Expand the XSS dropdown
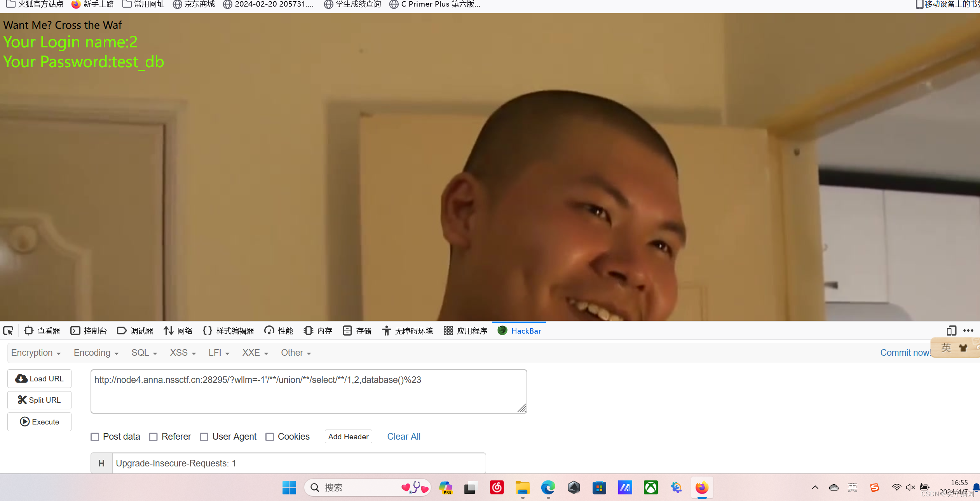This screenshot has height=501, width=980. [183, 353]
